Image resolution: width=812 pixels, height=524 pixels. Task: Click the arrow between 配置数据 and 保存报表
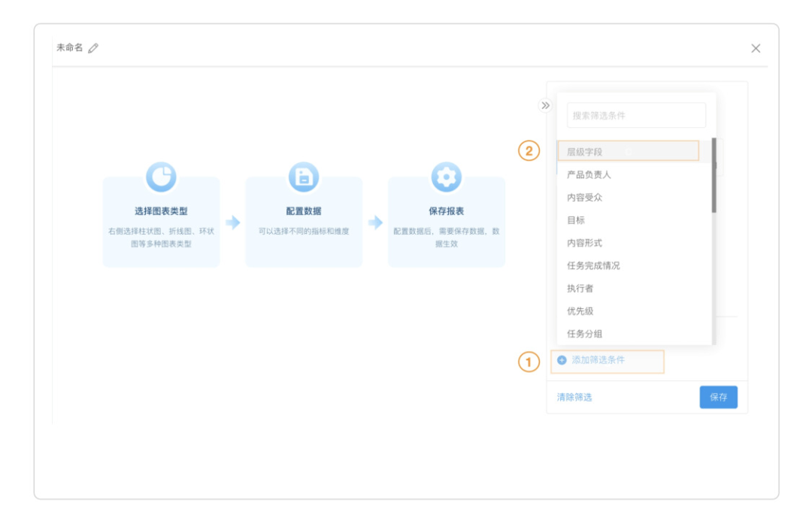(375, 223)
